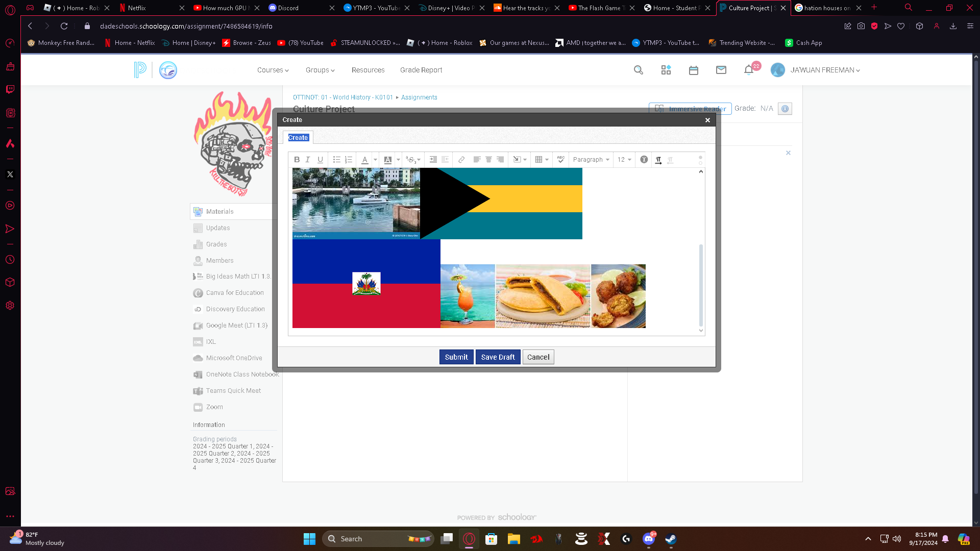
Task: Increase indent in the editor
Action: pos(433,160)
